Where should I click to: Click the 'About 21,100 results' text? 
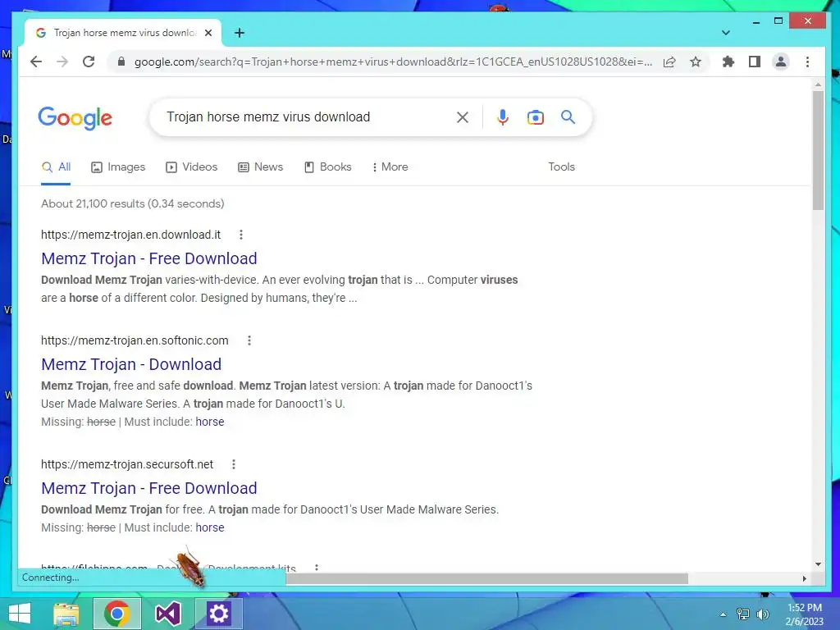(132, 204)
